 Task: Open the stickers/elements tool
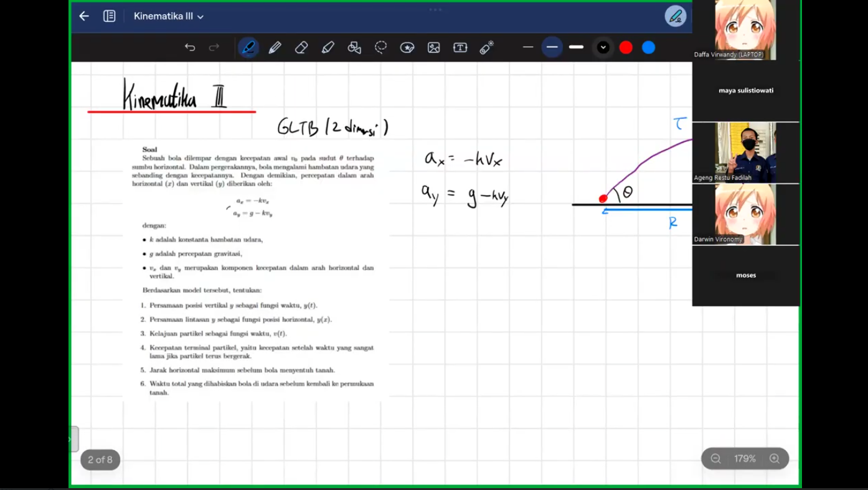coord(407,47)
